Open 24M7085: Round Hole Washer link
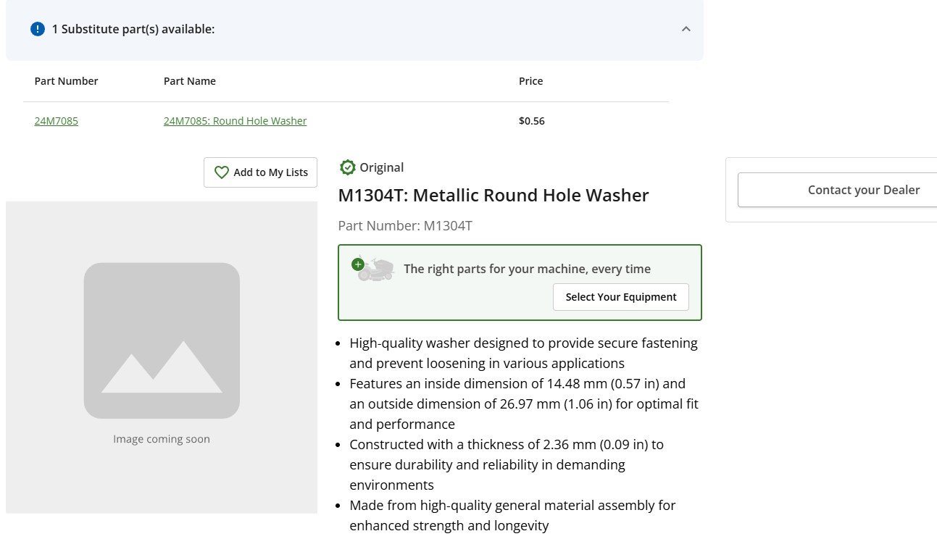This screenshot has height=560, width=937. click(x=236, y=121)
